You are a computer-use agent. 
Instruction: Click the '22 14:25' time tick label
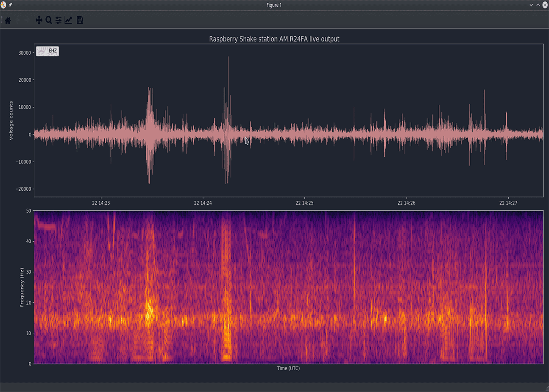(304, 203)
